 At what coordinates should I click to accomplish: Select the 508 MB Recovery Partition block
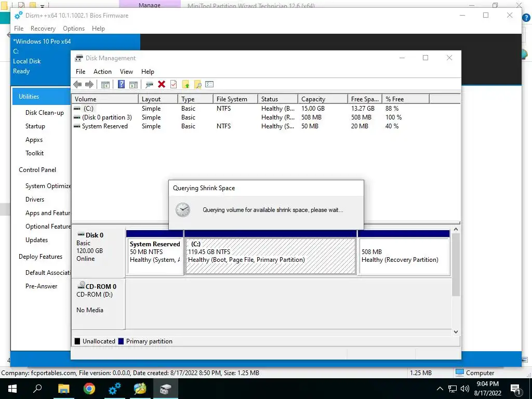point(404,252)
